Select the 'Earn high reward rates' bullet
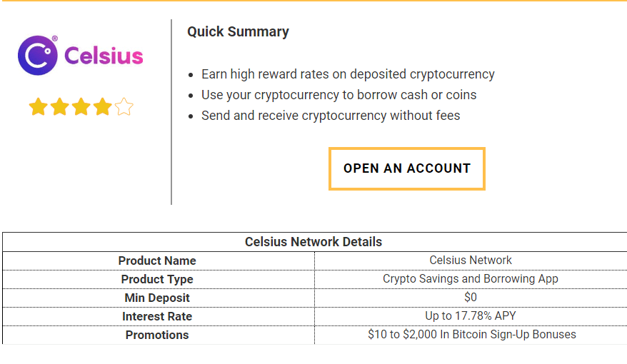This screenshot has height=364, width=627. 348,74
